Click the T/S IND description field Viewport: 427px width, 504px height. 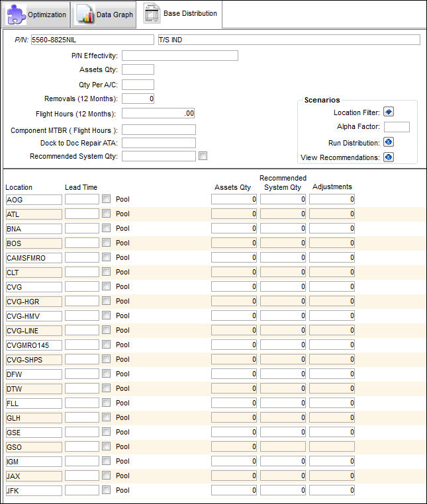click(289, 40)
